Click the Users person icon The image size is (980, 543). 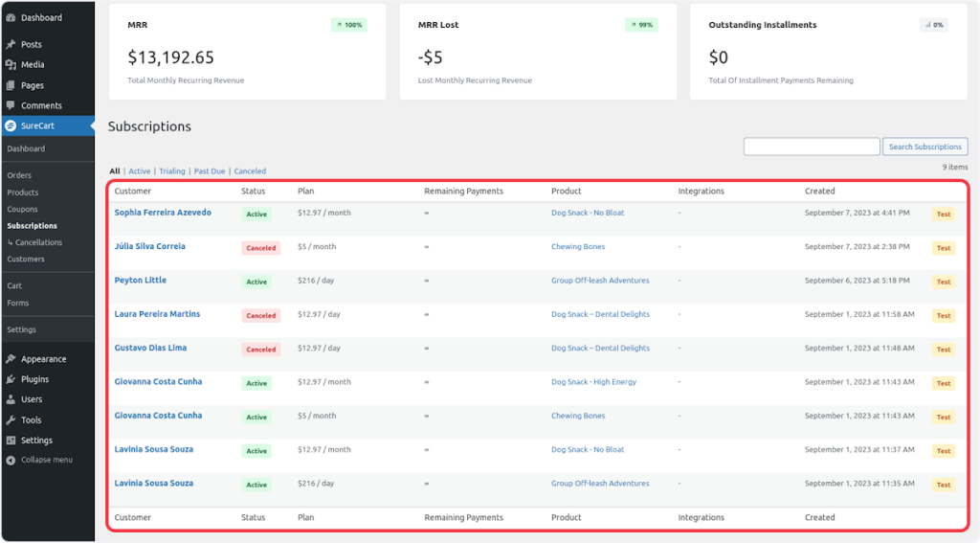11,399
